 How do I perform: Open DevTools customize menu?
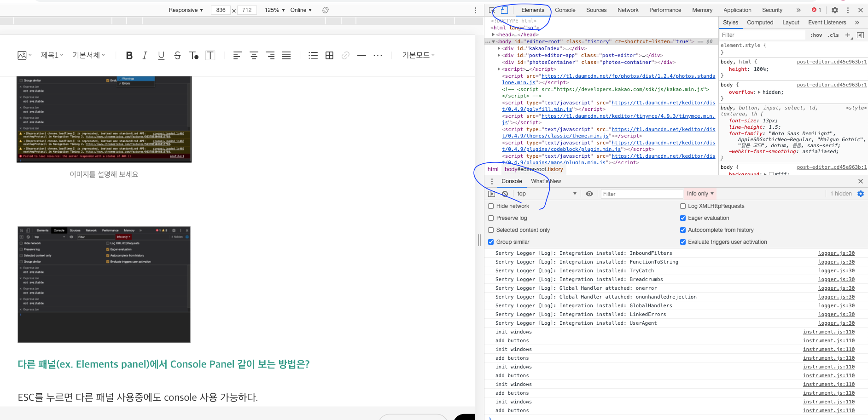tap(848, 10)
